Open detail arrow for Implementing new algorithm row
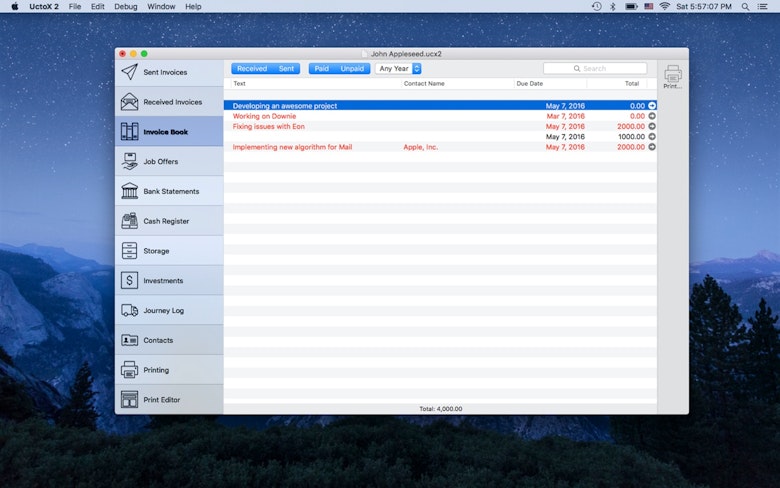Screen dimensions: 780x488 point(652,147)
